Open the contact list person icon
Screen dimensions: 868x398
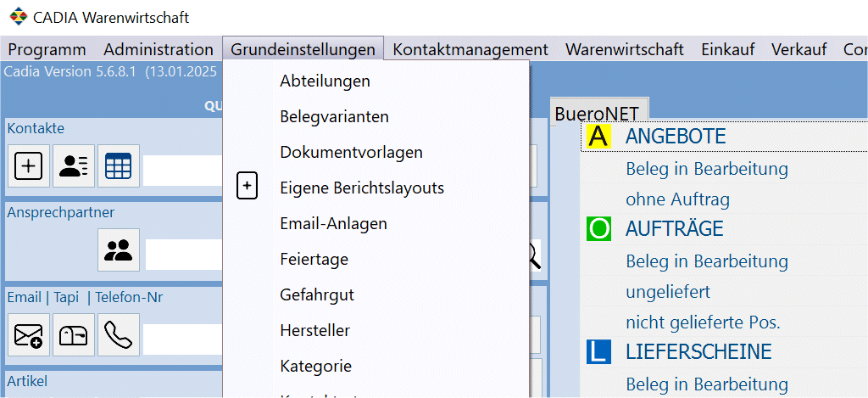tap(74, 166)
